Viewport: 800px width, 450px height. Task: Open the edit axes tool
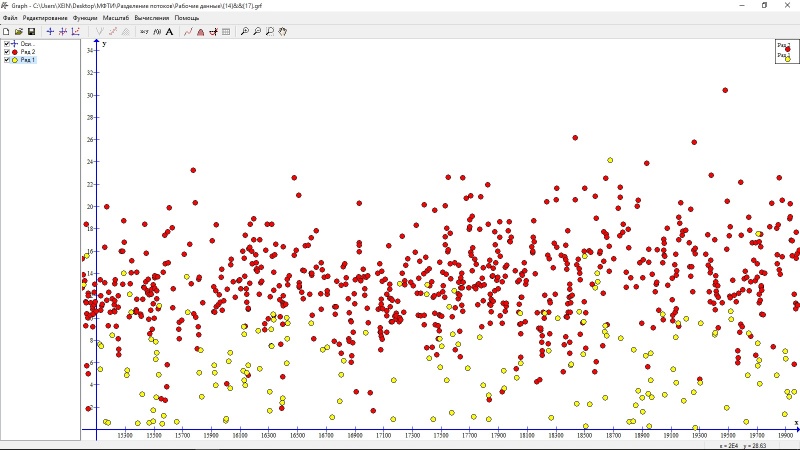tap(50, 32)
